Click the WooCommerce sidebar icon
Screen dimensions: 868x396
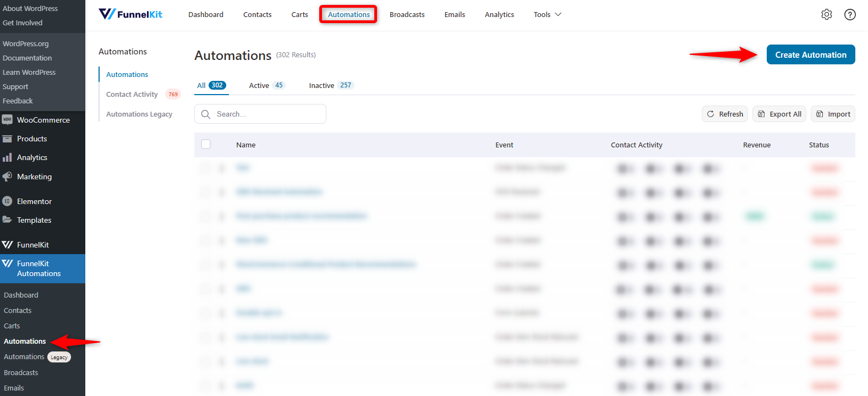coord(7,120)
